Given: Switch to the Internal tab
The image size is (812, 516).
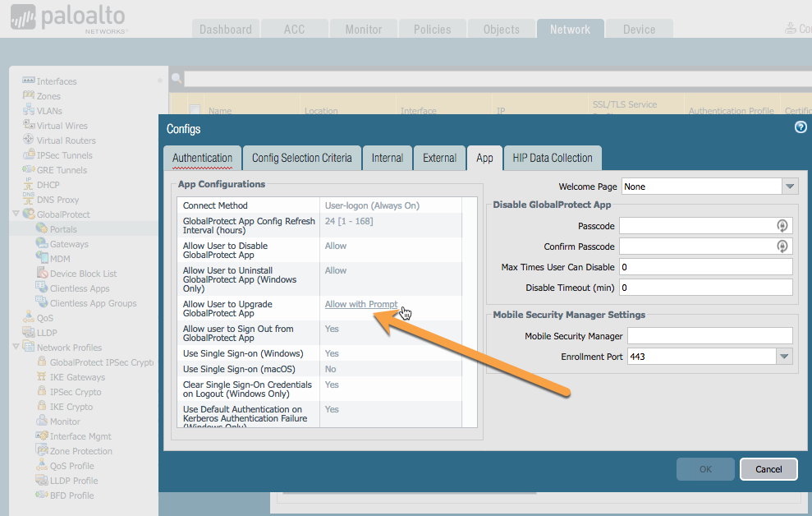Looking at the screenshot, I should point(387,158).
